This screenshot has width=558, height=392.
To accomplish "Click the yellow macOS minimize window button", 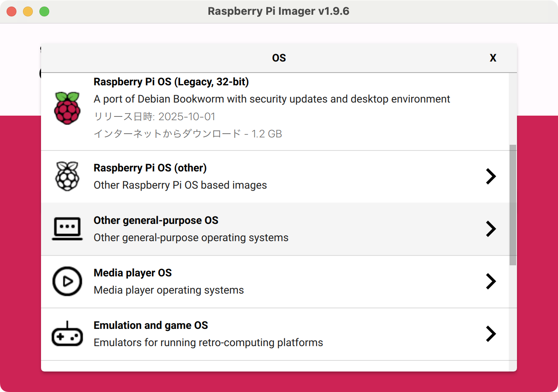I will point(28,11).
